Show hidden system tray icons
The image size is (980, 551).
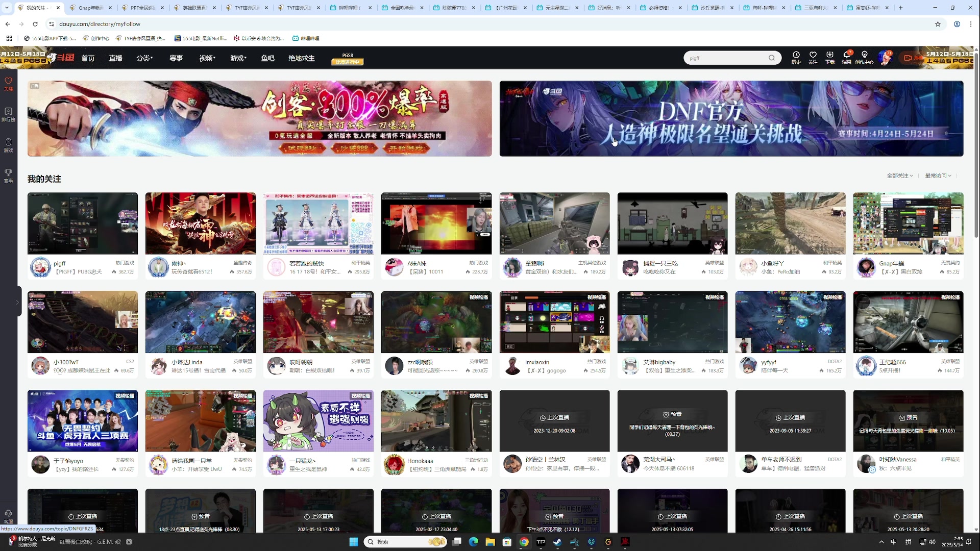[881, 542]
